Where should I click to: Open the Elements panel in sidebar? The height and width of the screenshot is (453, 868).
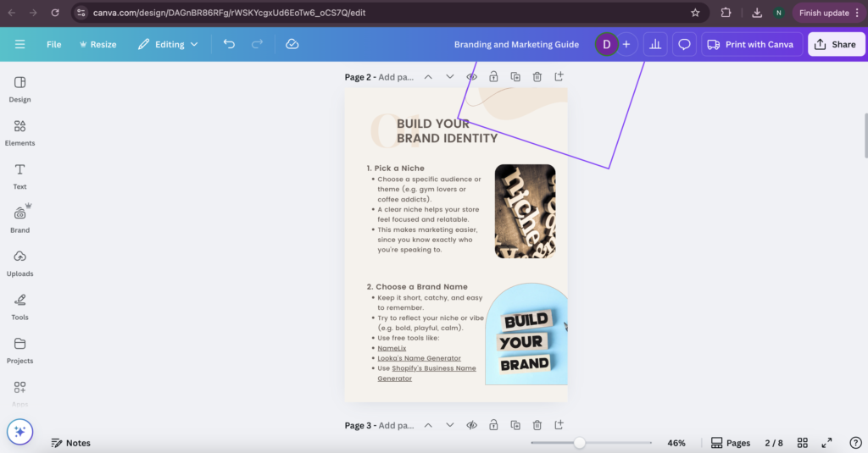[19, 131]
